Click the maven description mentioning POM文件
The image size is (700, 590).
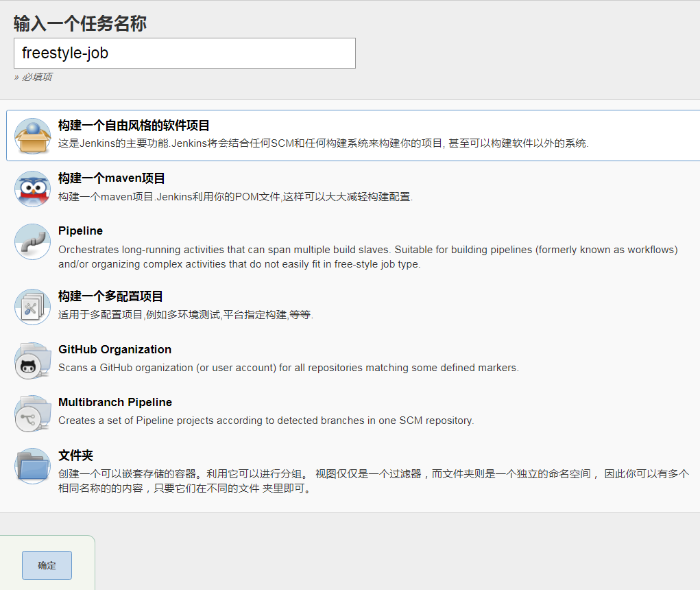coord(235,196)
